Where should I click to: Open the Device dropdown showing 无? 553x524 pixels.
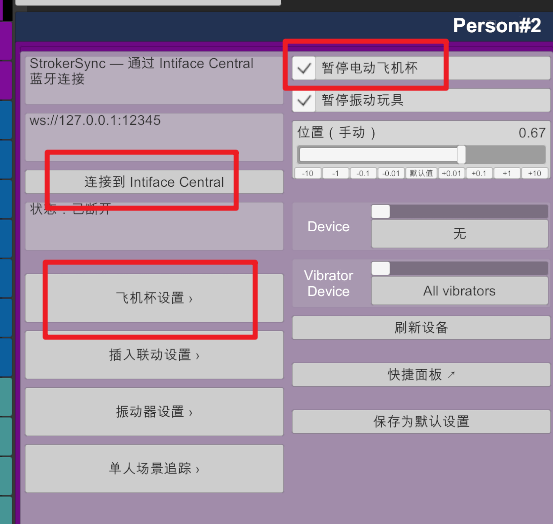460,233
